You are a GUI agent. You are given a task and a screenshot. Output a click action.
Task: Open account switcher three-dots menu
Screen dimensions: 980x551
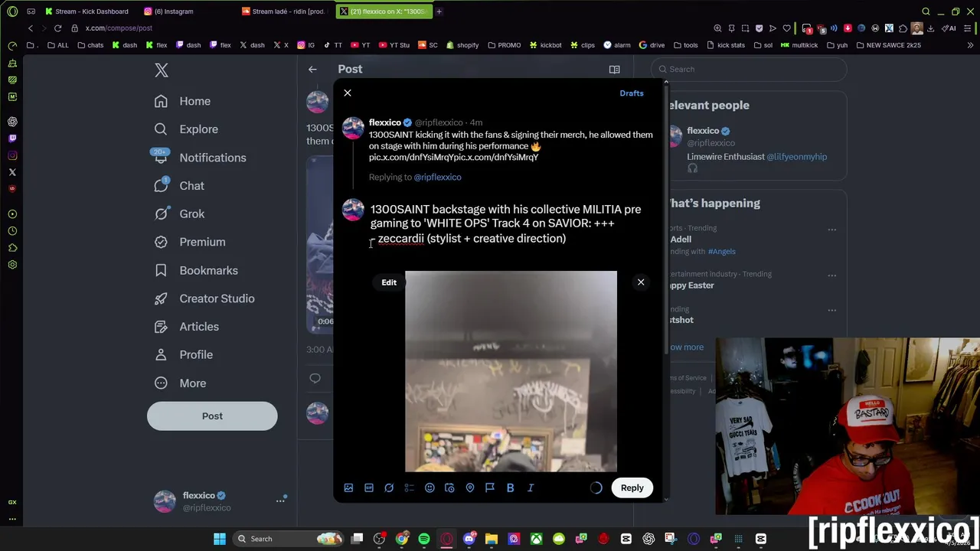(x=280, y=500)
